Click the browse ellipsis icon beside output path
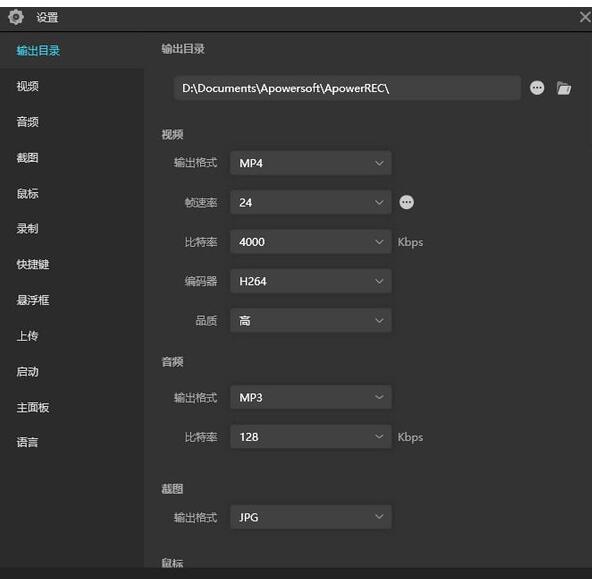 click(537, 88)
